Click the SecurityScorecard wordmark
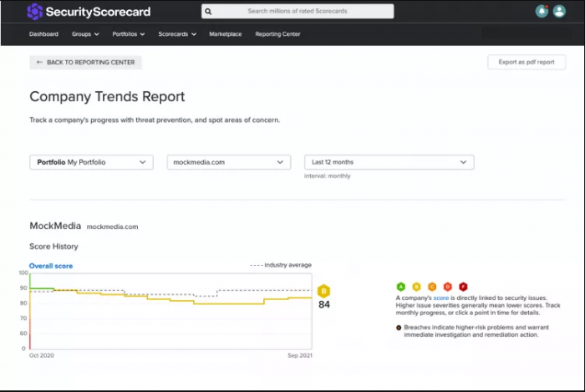Viewport: 585px width, 392px height. click(x=98, y=12)
